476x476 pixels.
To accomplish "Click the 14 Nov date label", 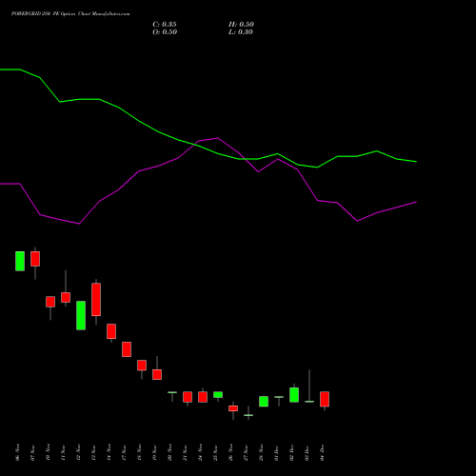I will click(109, 452).
